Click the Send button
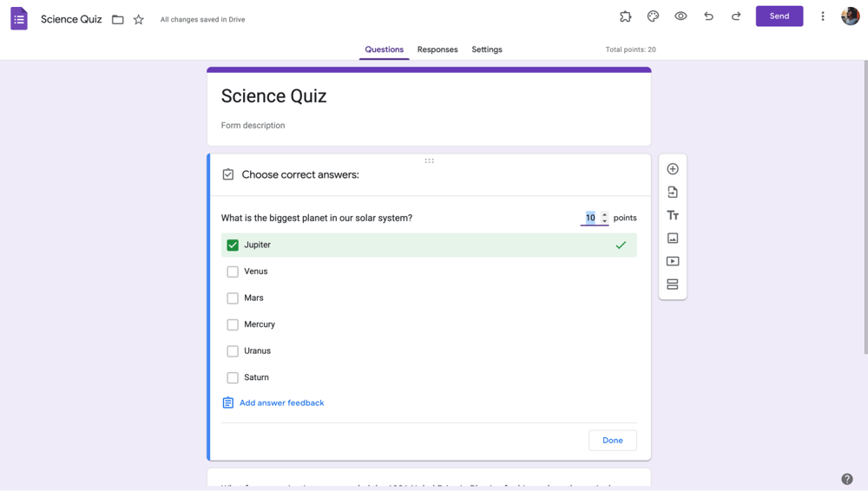Viewport: 868px width, 491px height. pos(779,16)
